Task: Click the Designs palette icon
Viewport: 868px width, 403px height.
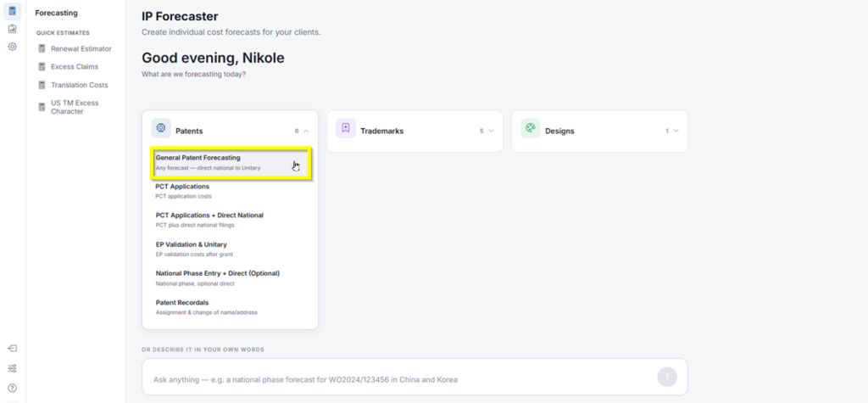Action: 531,128
